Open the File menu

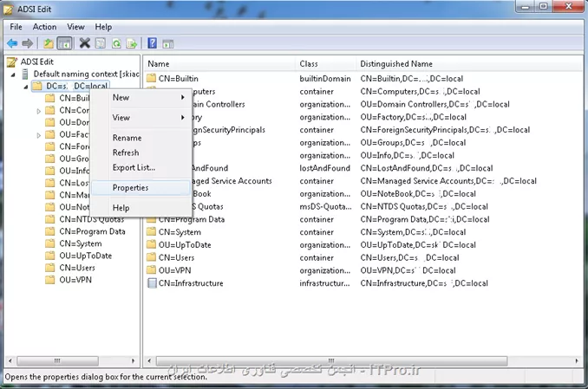point(16,27)
